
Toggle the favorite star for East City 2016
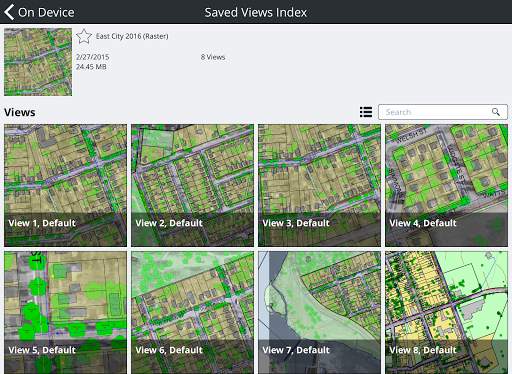[84, 36]
